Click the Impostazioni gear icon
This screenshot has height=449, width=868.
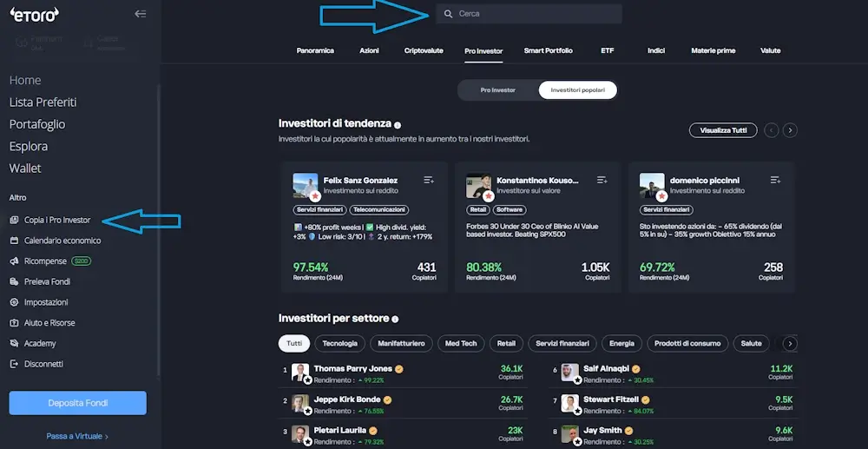click(15, 302)
